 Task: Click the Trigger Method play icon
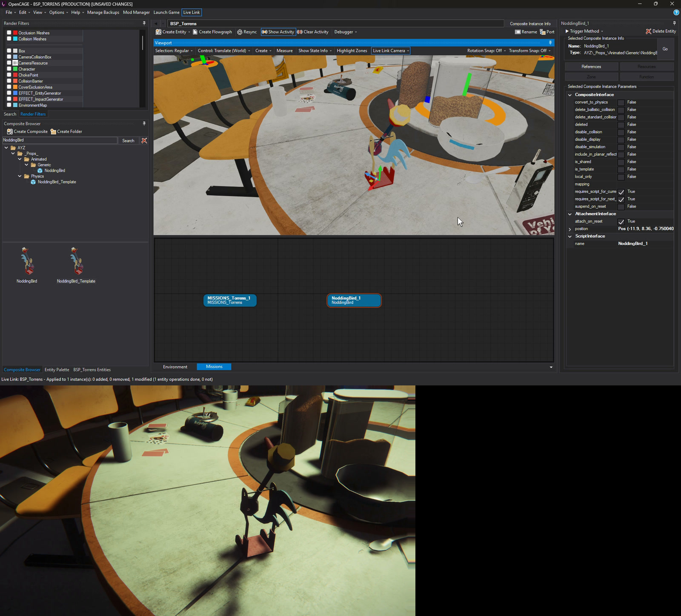point(567,31)
